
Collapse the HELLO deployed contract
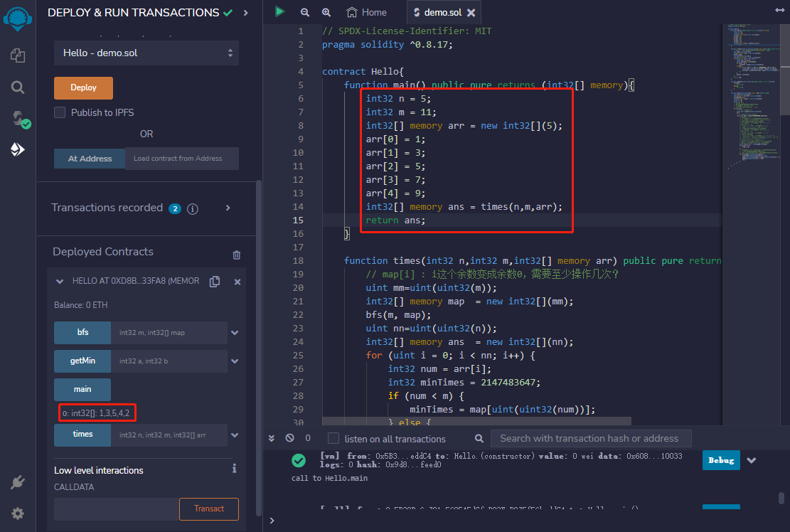point(60,282)
